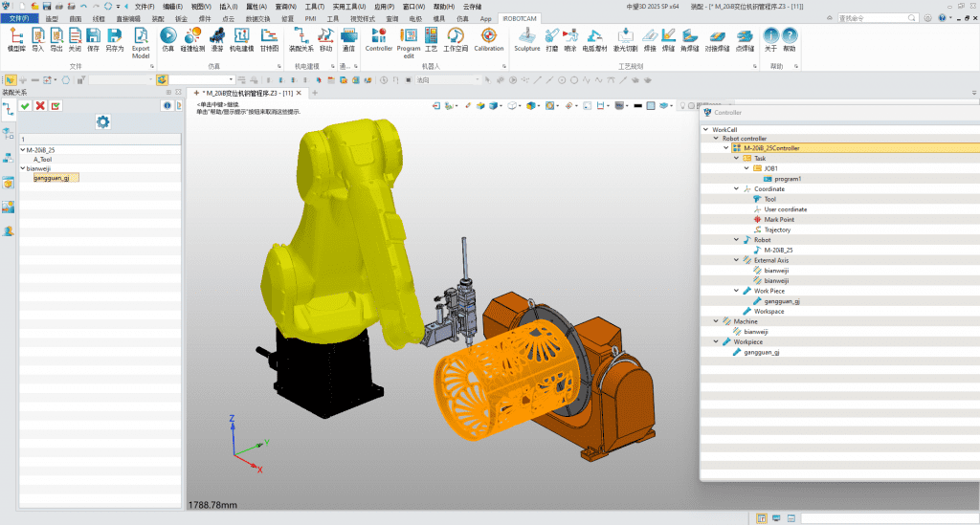Collapse the Coordinate tree node
Screen dimensions: 980x525
[x=737, y=189]
